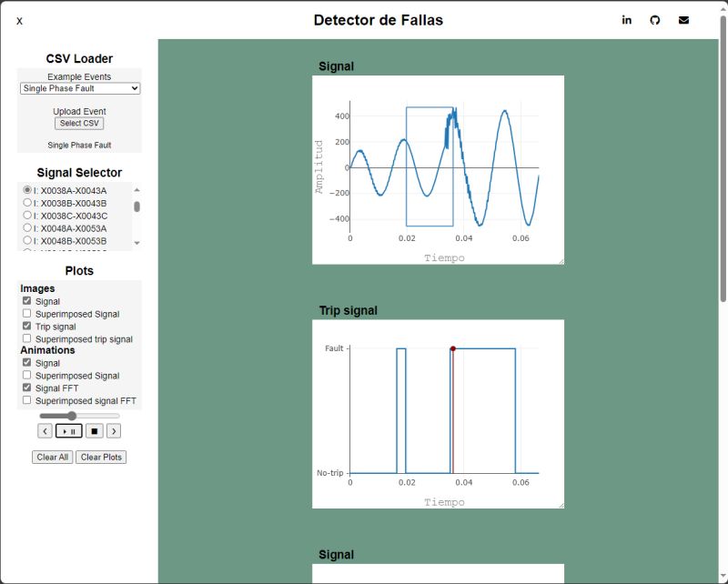Click the Trip signal plot resize corner handle

point(561,506)
